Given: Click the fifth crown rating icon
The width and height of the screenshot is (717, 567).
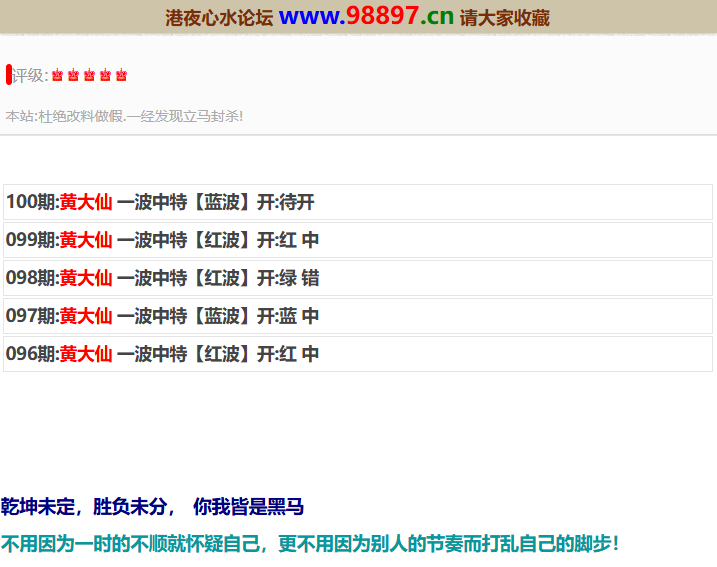Looking at the screenshot, I should tap(121, 76).
